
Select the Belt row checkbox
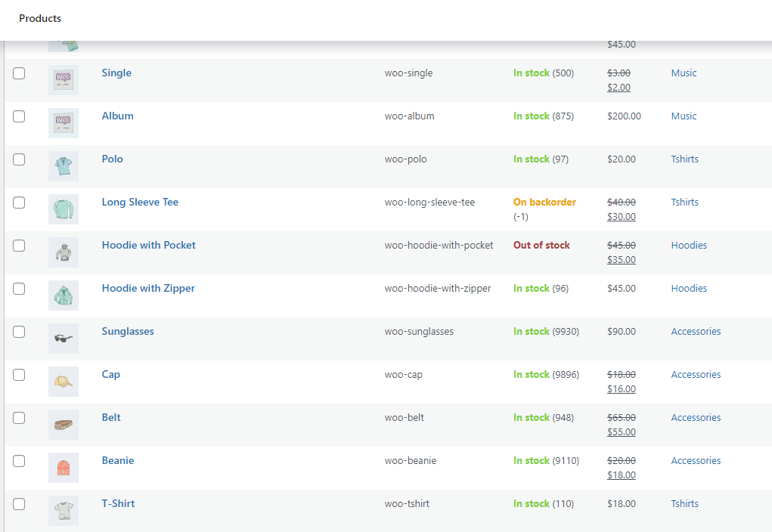[19, 418]
